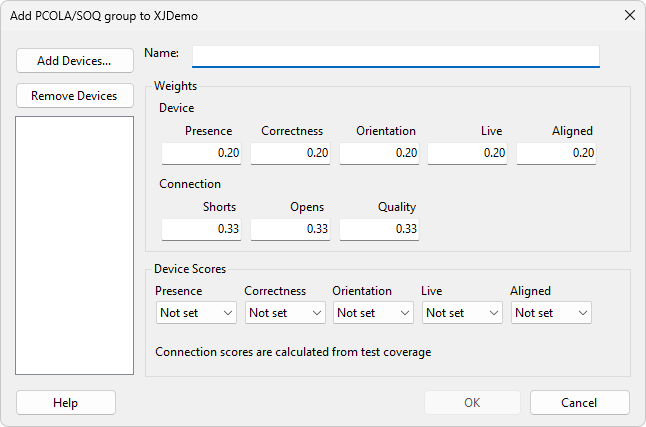Viewport: 646px width, 427px height.
Task: Click the Shorts connection weight field
Action: pos(201,229)
